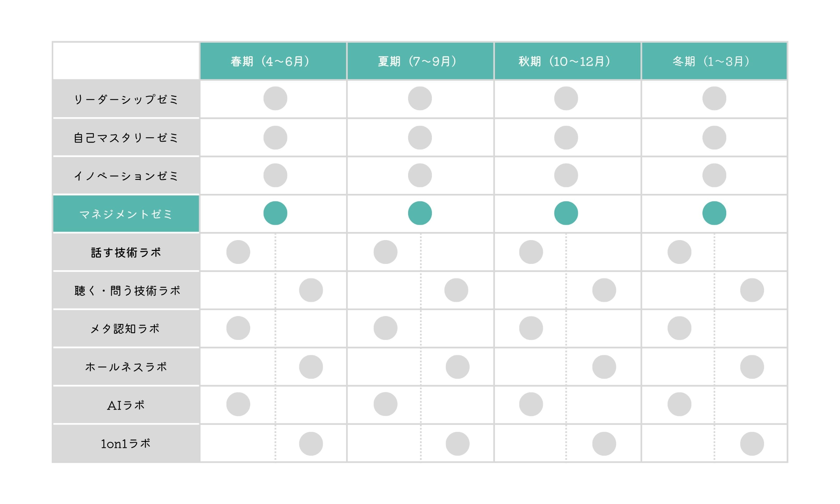
Task: Click メタ認知ラボ circle in summer first half
Action: [x=385, y=328]
